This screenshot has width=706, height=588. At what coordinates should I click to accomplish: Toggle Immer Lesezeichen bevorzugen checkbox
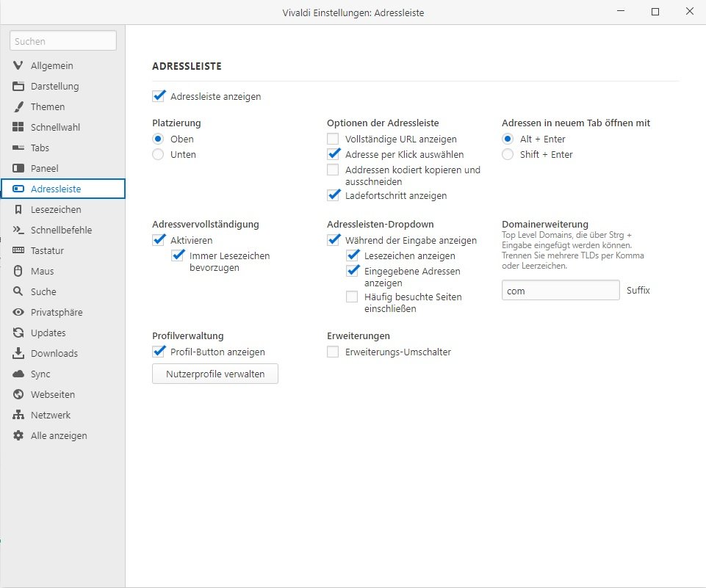[178, 255]
